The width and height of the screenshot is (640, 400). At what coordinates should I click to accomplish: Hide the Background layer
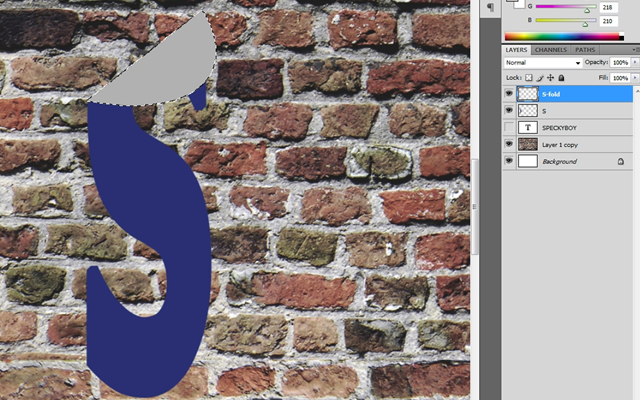click(509, 161)
